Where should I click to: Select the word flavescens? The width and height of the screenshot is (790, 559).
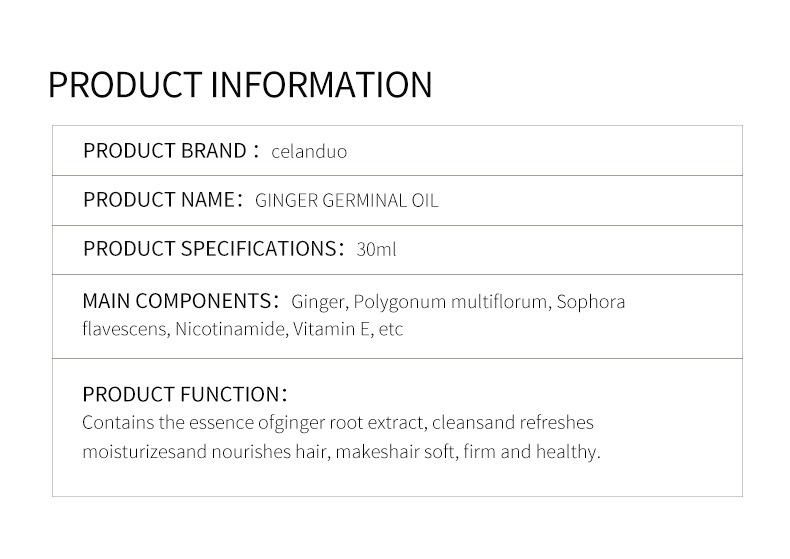point(125,328)
